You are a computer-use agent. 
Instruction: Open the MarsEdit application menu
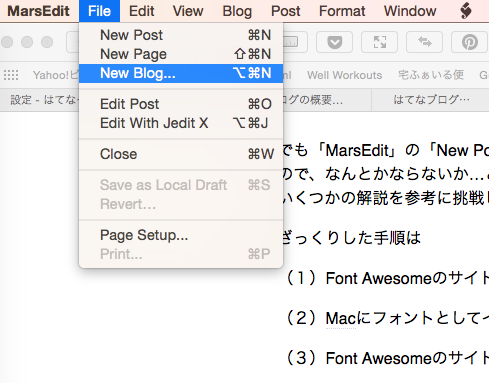pos(38,11)
